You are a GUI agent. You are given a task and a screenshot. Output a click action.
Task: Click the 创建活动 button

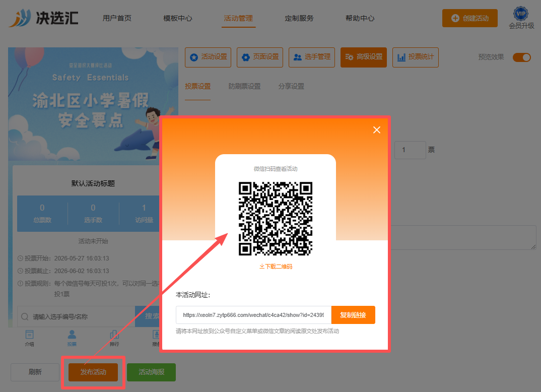click(469, 18)
